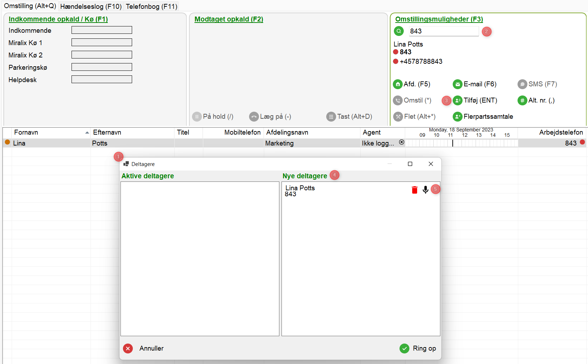588x364 pixels.
Task: Click the green search magnifier icon
Action: click(x=398, y=31)
